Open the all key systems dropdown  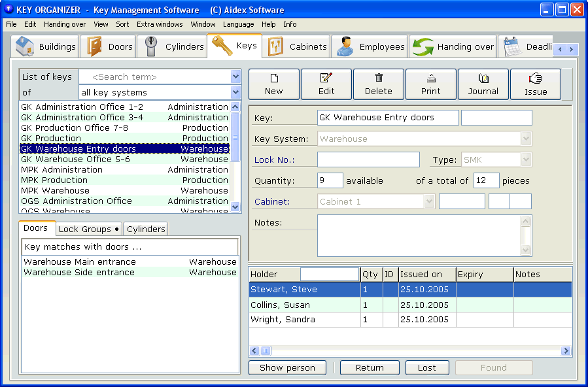pyautogui.click(x=234, y=93)
